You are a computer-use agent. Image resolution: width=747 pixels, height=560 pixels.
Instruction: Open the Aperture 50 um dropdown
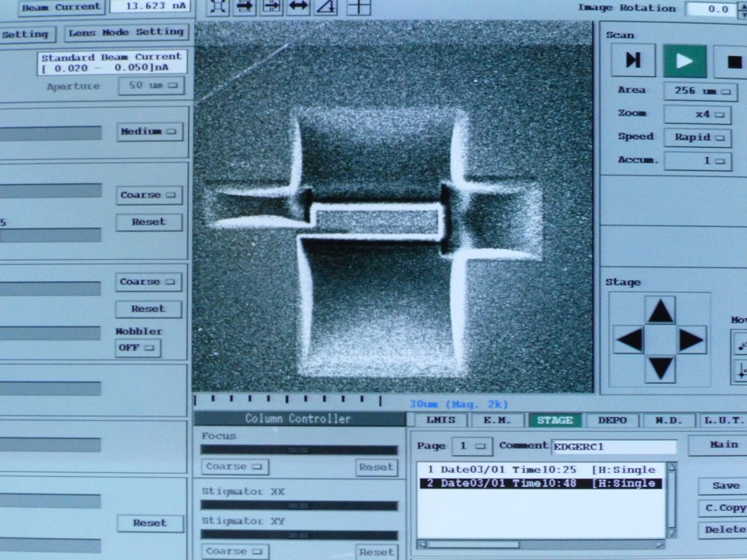click(151, 86)
